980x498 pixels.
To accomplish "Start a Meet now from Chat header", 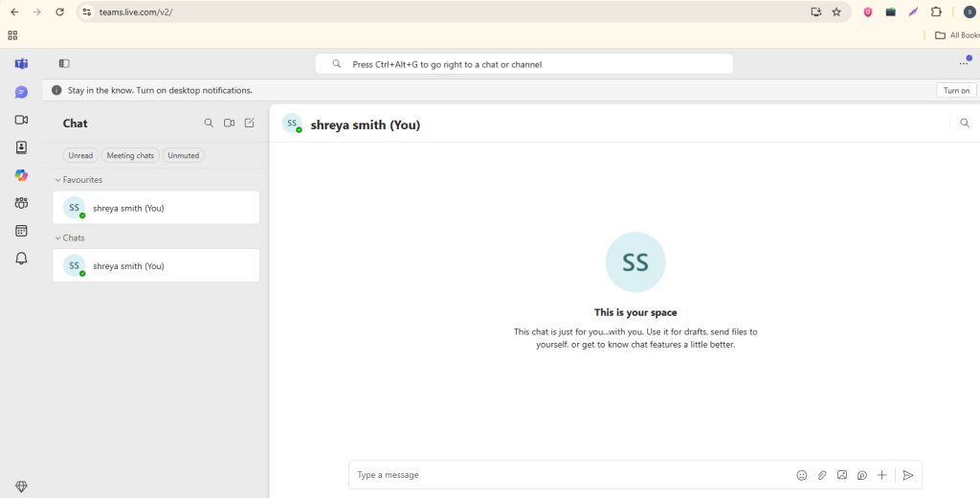I will point(230,124).
